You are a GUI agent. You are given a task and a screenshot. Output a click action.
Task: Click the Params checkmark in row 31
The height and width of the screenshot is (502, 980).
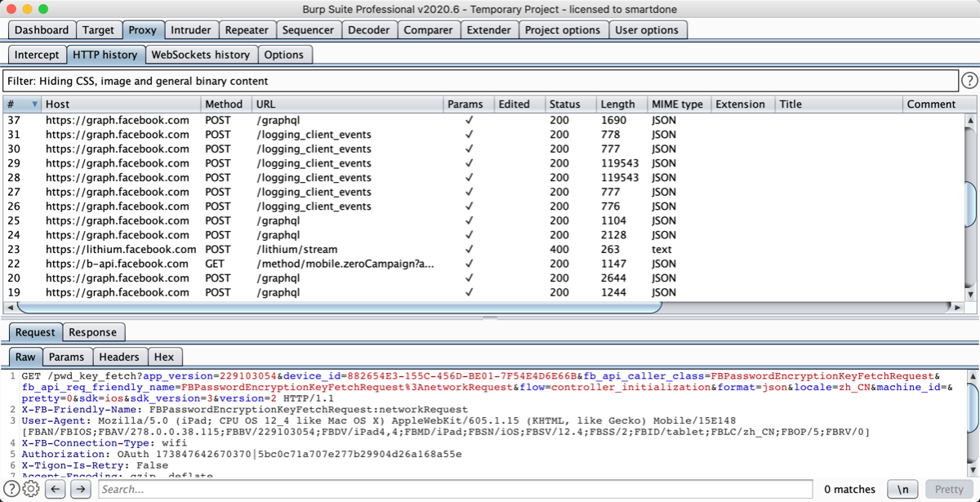(x=469, y=135)
